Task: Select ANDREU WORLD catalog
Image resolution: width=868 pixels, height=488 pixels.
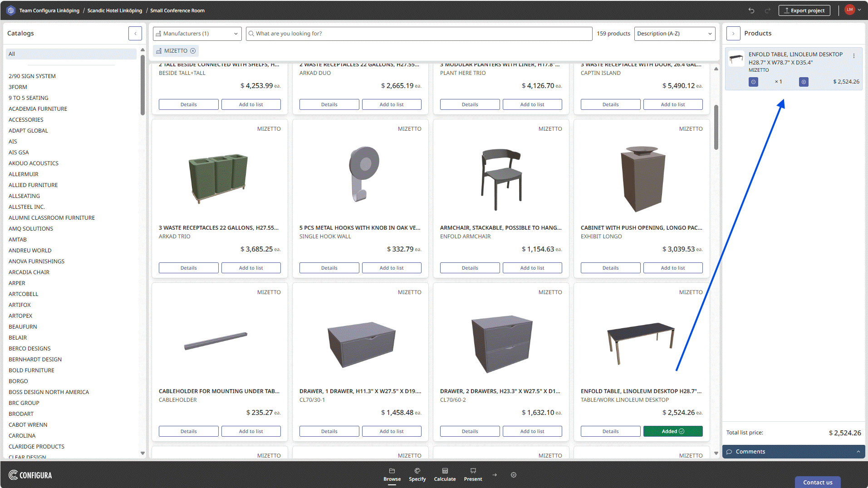Action: 30,251
